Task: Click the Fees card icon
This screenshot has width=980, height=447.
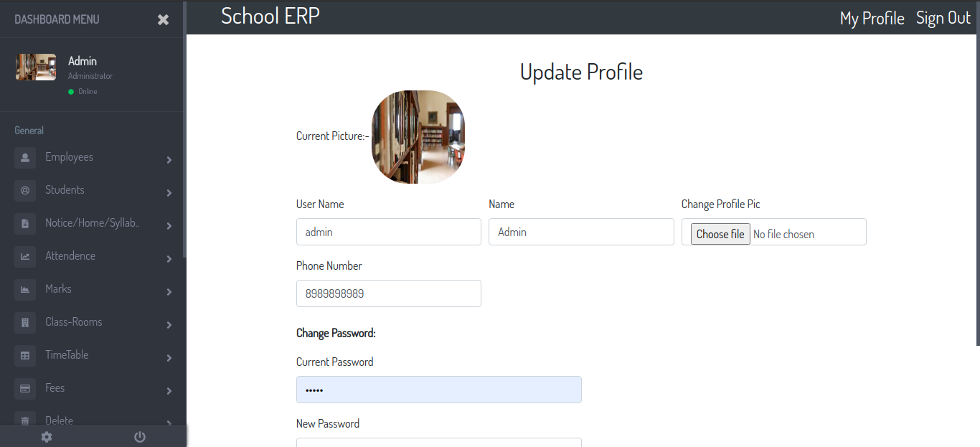Action: click(x=25, y=388)
